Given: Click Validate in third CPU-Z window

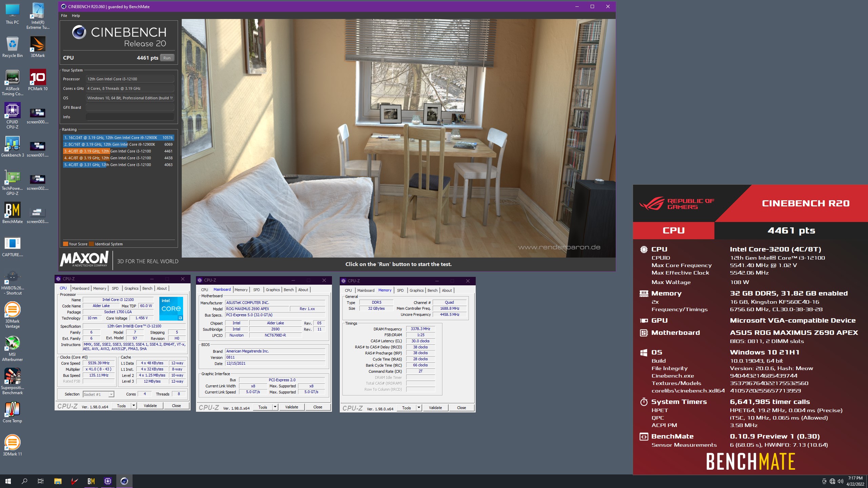Looking at the screenshot, I should tap(435, 408).
